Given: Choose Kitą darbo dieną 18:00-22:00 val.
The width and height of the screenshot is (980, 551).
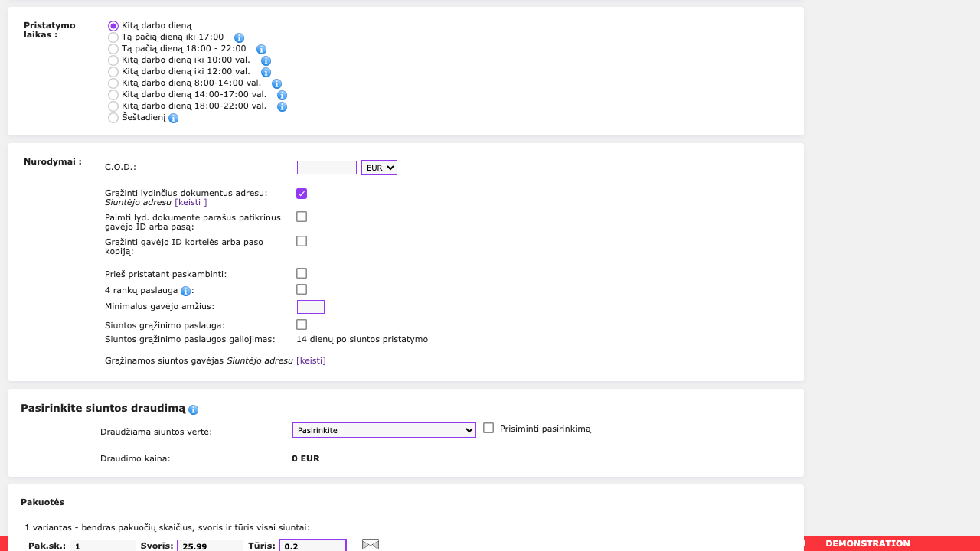Looking at the screenshot, I should pos(113,106).
